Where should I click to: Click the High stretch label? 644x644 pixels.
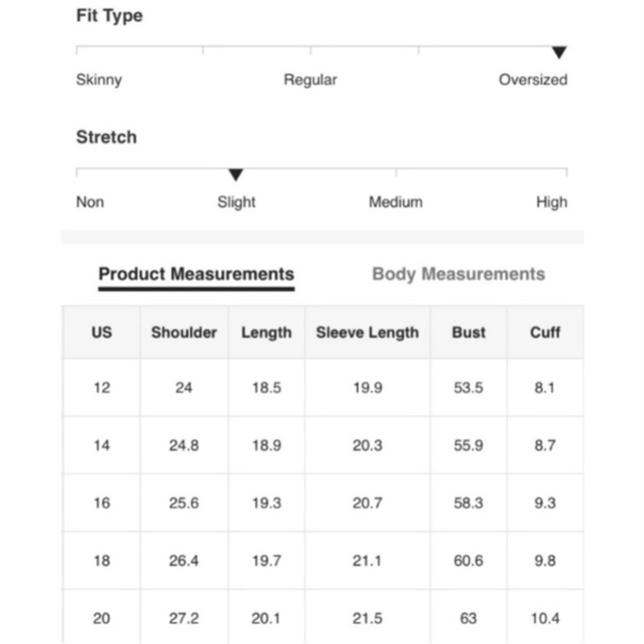pyautogui.click(x=552, y=202)
